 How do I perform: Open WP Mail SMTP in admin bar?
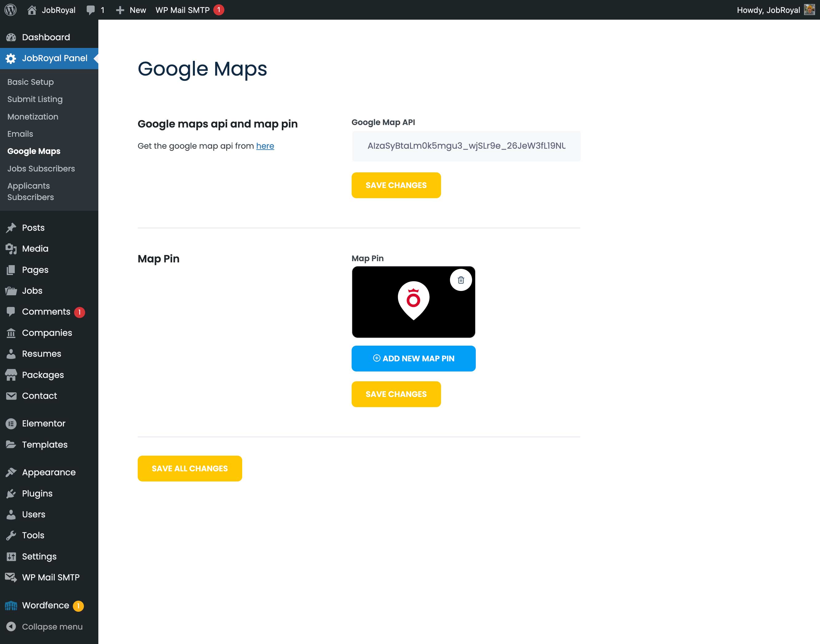pyautogui.click(x=190, y=10)
